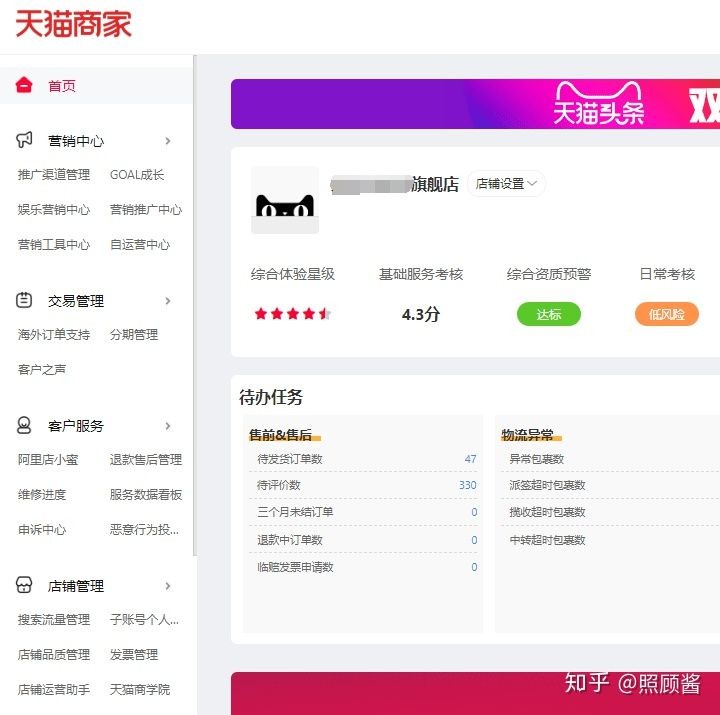Expand the 店铺管理 chevron arrow
The width and height of the screenshot is (720, 715).
(x=168, y=586)
